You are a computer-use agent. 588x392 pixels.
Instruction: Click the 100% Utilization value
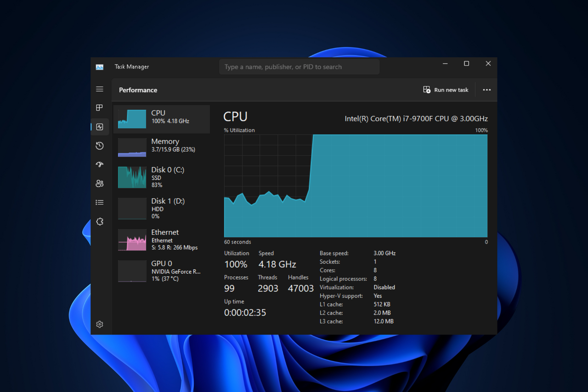pyautogui.click(x=236, y=264)
